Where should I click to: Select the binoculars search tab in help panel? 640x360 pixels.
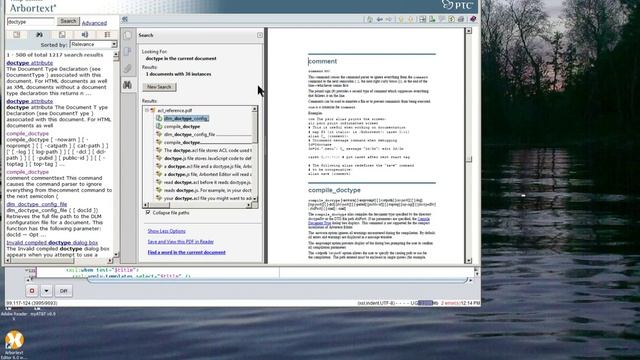point(39,35)
